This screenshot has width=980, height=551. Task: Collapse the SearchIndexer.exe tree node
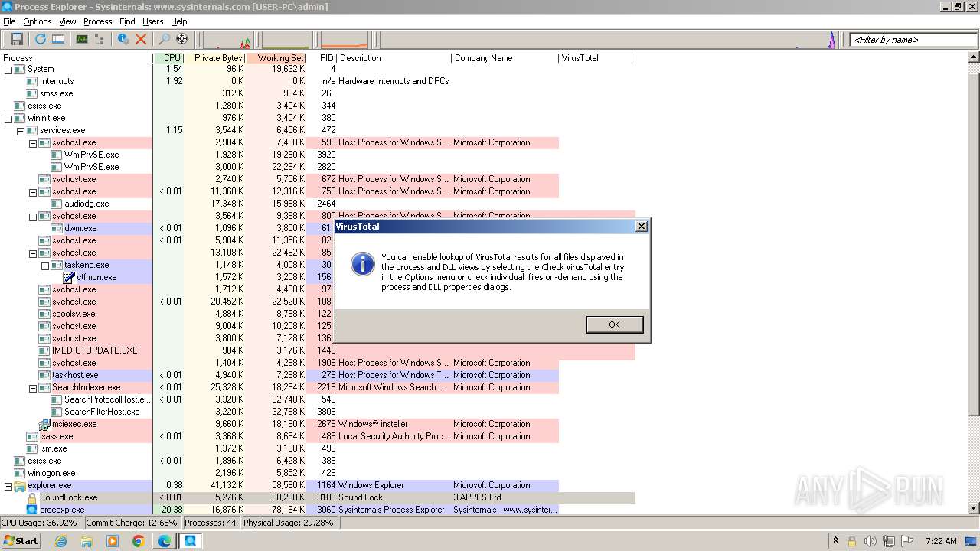(33, 387)
